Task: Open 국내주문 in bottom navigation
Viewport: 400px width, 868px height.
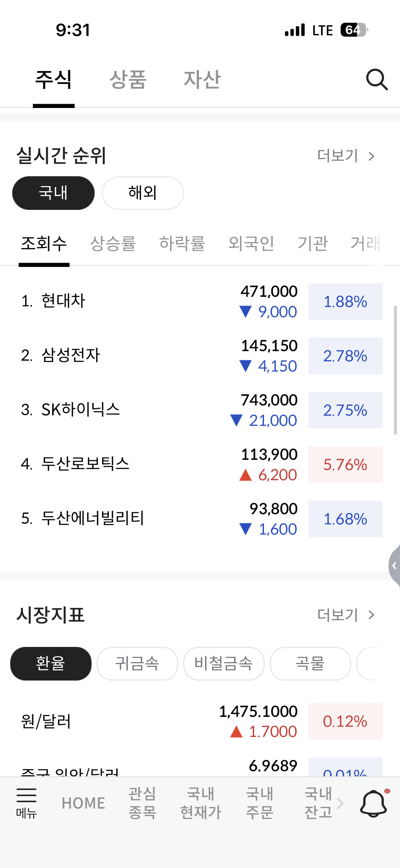Action: (260, 803)
